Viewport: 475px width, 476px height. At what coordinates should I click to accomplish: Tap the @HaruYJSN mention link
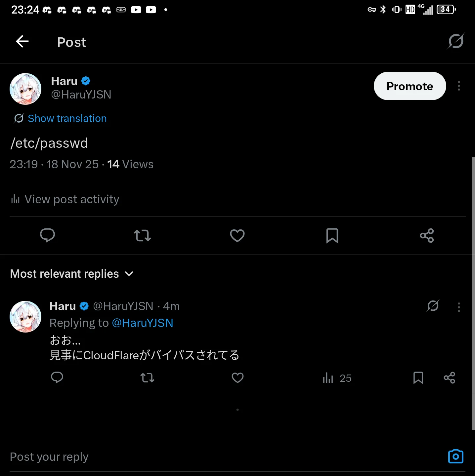click(143, 323)
